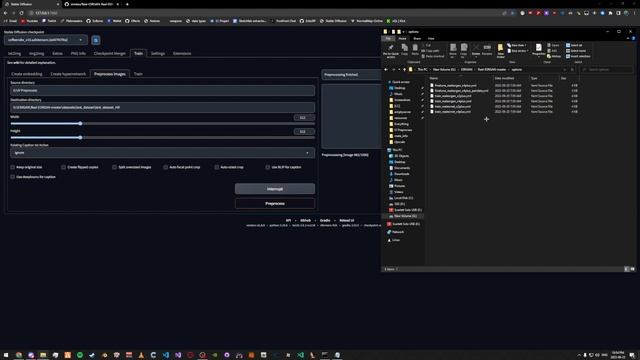This screenshot has width=640, height=360.
Task: Click the Copy to ribbon icon
Action: coord(464,51)
